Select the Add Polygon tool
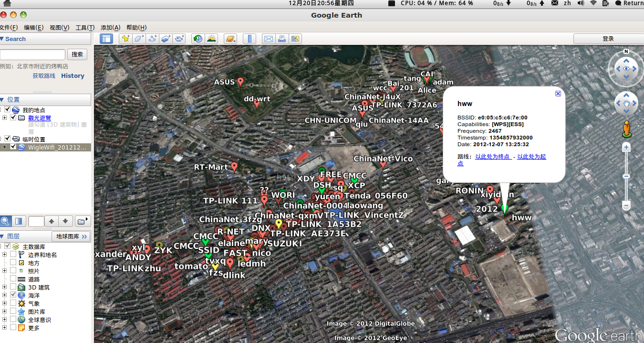 pyautogui.click(x=139, y=39)
